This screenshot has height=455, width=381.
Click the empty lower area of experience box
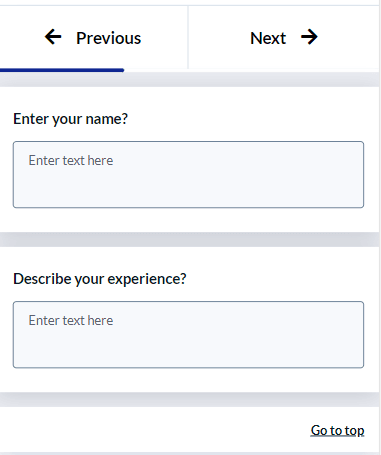pyautogui.click(x=188, y=352)
